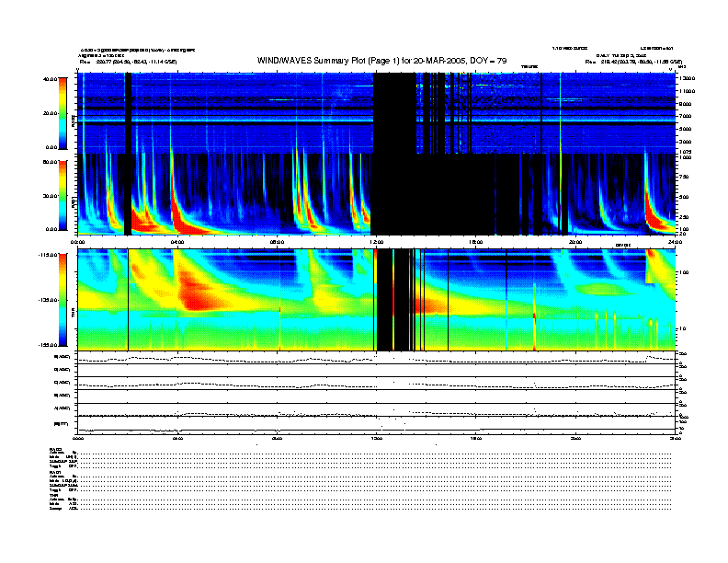The height and width of the screenshot is (563, 728).
Task: Click the 1075 kHz frequency tick label
Action: pyautogui.click(x=687, y=152)
